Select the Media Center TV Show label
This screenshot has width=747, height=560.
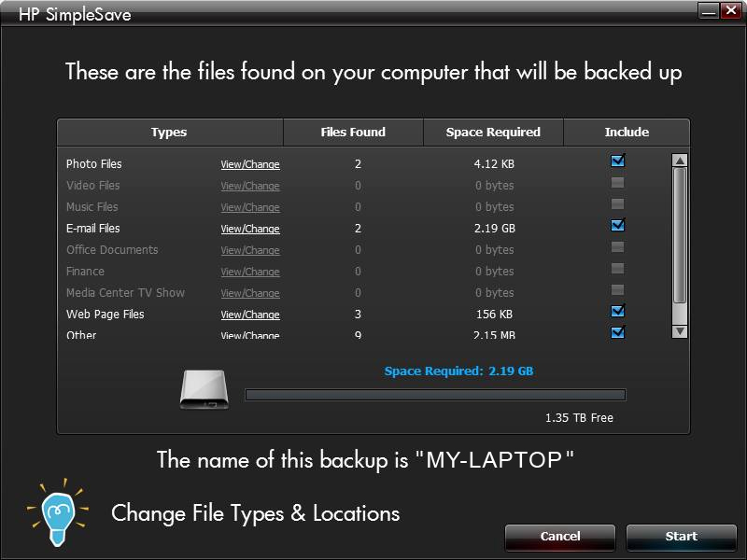(125, 292)
